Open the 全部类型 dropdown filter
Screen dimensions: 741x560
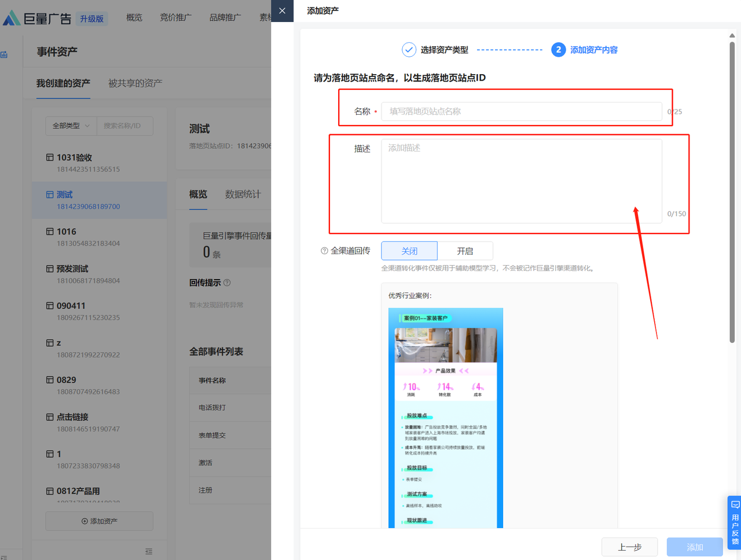(x=71, y=126)
